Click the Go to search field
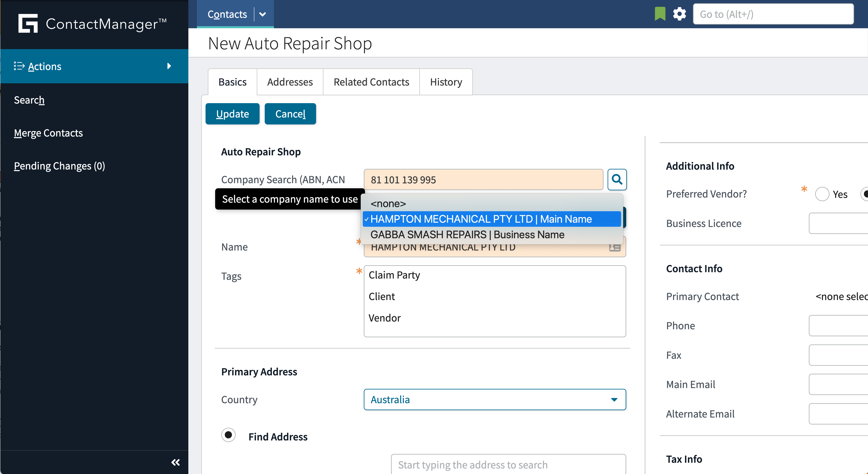 coord(773,14)
